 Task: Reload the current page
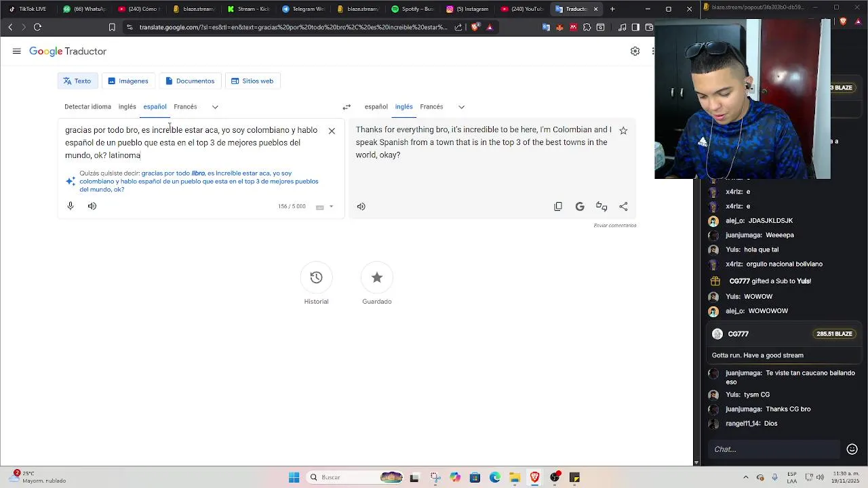(x=37, y=27)
